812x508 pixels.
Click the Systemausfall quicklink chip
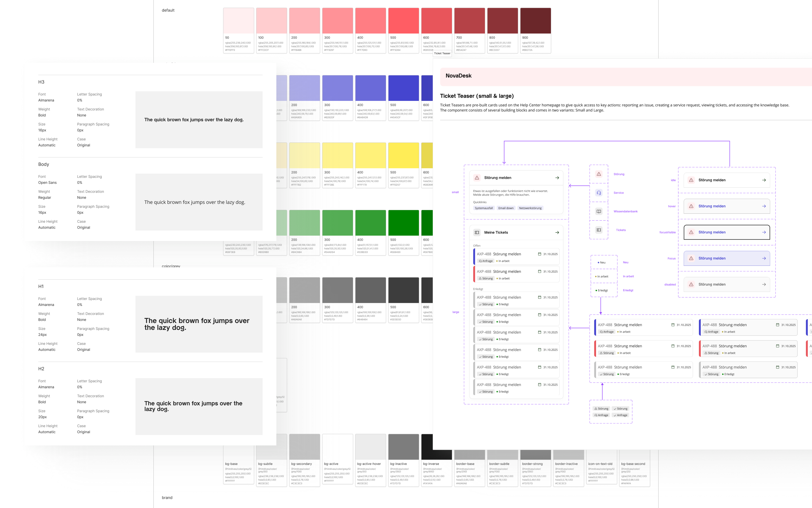pyautogui.click(x=483, y=208)
